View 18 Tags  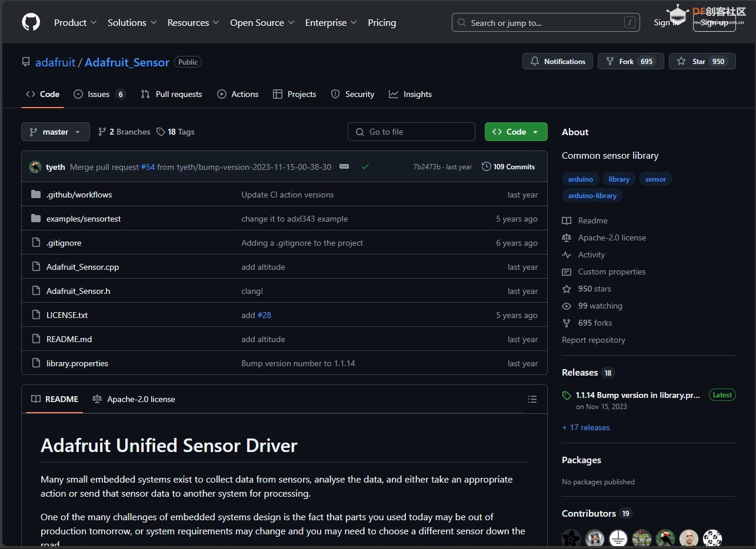tap(175, 132)
